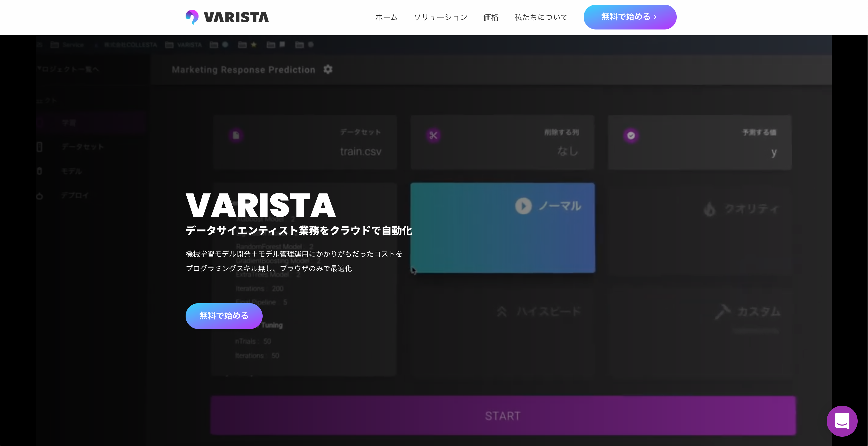
Task: Click the hammer icon beside カスタム
Action: [722, 311]
